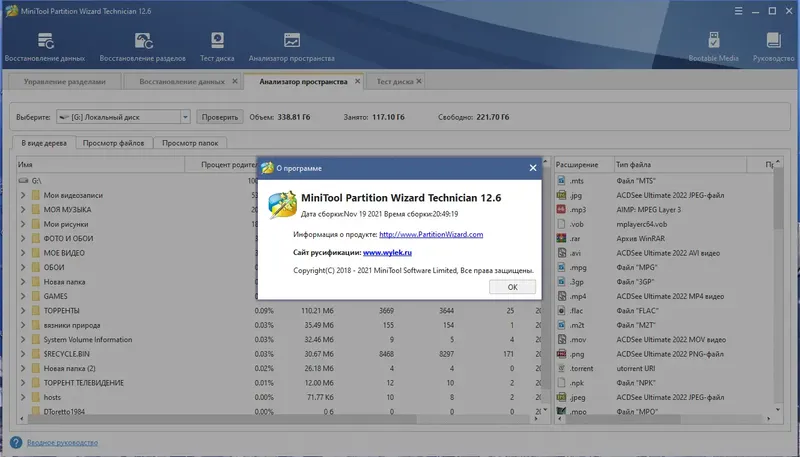Expand the МОЕ ВИДЕО folder
Viewport: 800px width, 457px height.
(x=23, y=252)
